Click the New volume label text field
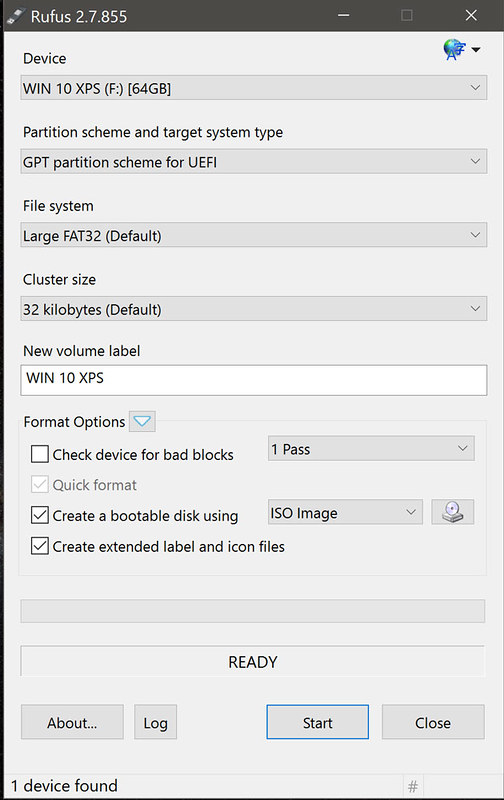 (x=254, y=380)
